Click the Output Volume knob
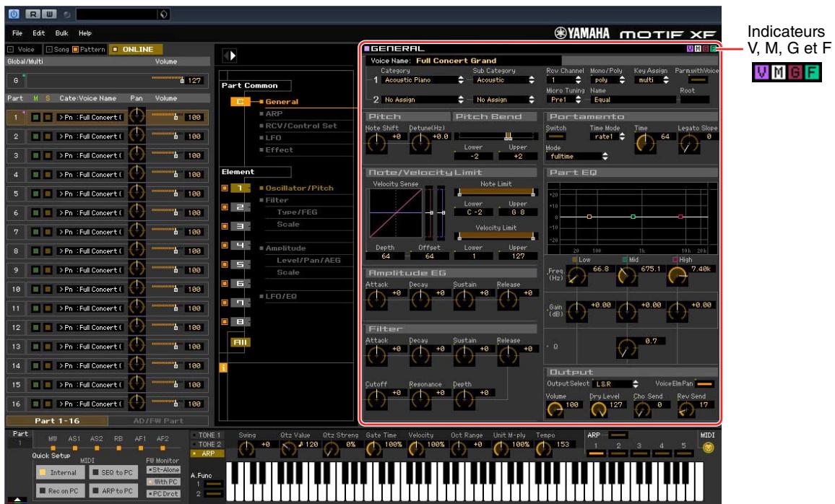Image resolution: width=835 pixels, height=504 pixels. pyautogui.click(x=555, y=409)
